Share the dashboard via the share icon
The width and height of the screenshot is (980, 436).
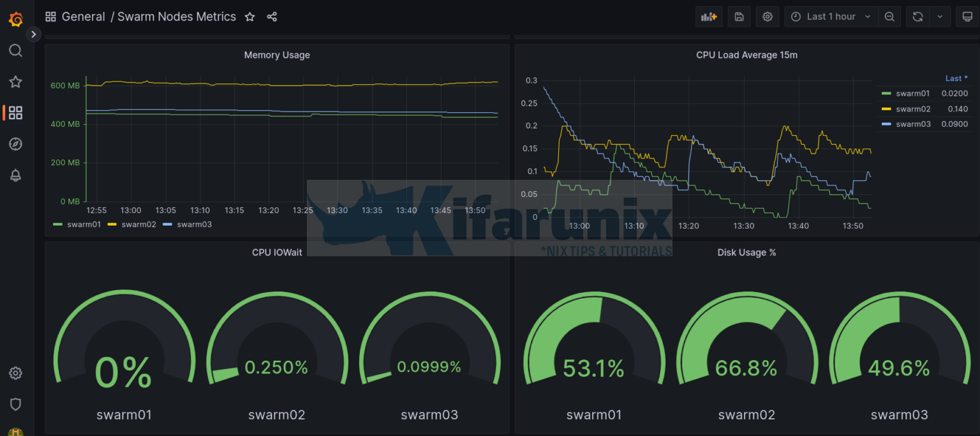click(272, 17)
